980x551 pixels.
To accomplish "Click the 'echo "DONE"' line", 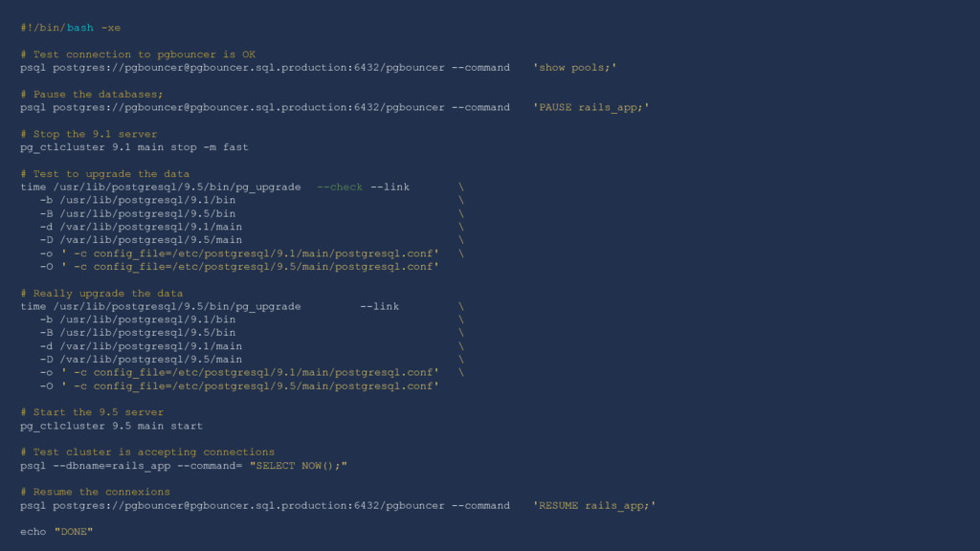I will (56, 532).
